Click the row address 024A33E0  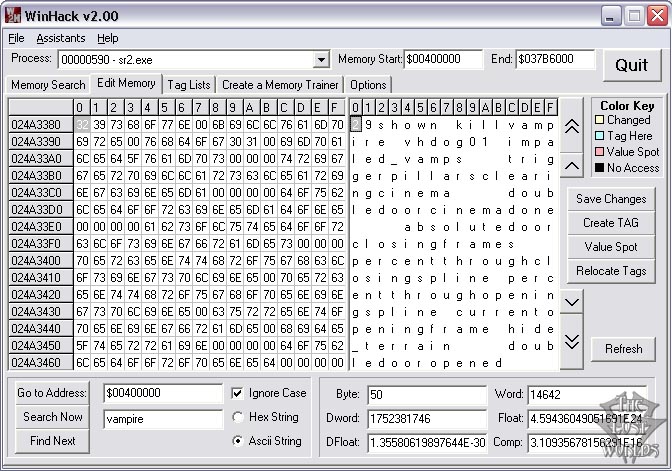click(41, 227)
